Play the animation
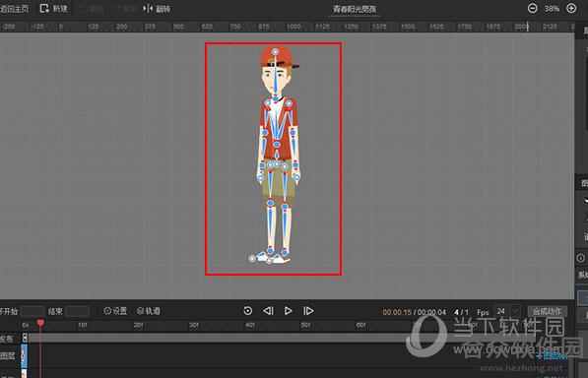Image resolution: width=588 pixels, height=378 pixels. pyautogui.click(x=288, y=310)
